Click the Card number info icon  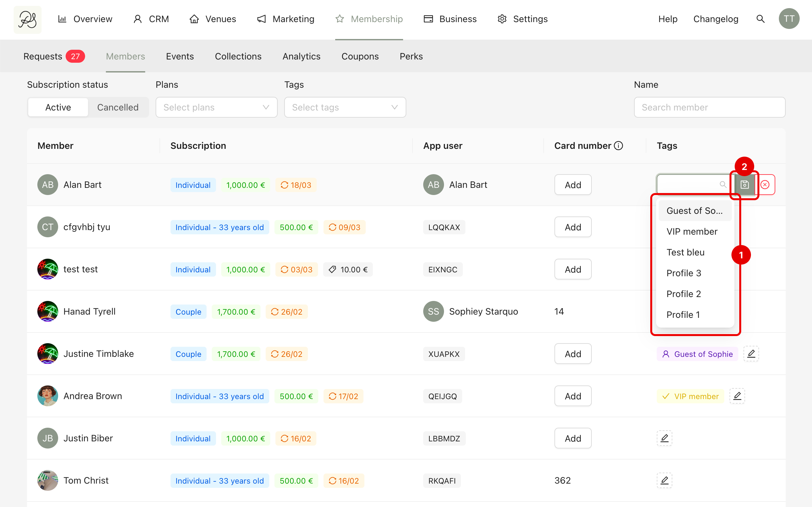pos(618,146)
